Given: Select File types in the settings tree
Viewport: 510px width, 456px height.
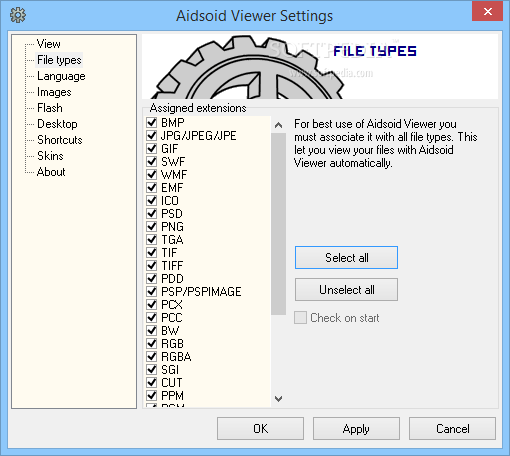Looking at the screenshot, I should point(59,60).
